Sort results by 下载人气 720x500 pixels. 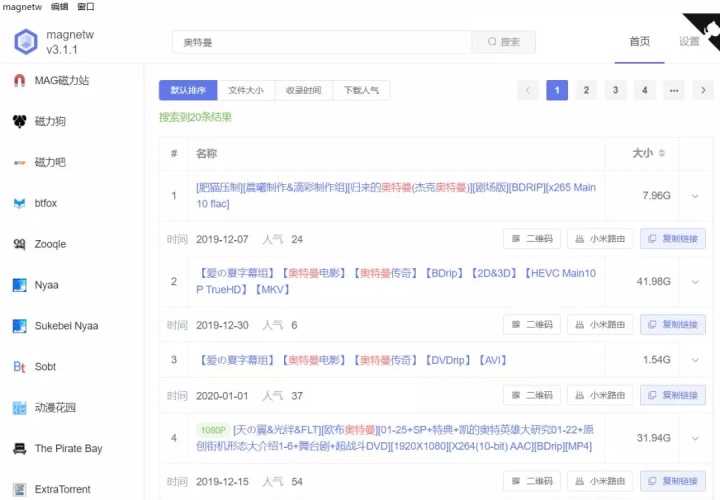coord(361,90)
